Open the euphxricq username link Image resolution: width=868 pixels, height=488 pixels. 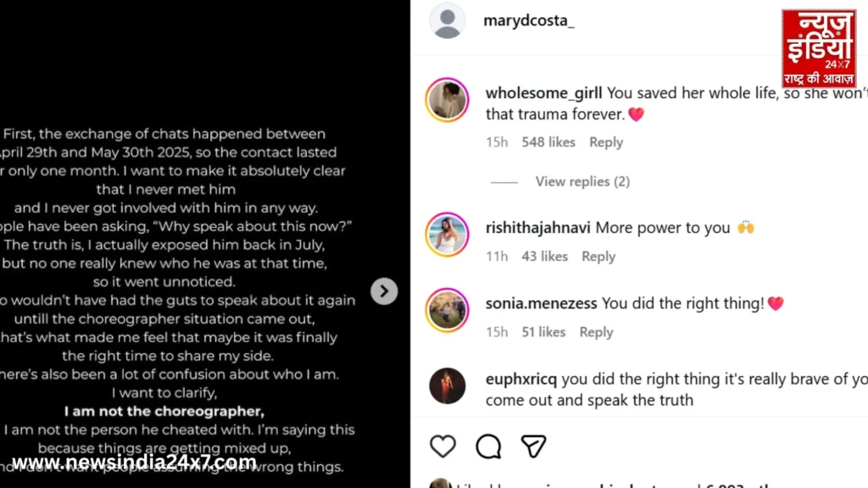(x=521, y=380)
